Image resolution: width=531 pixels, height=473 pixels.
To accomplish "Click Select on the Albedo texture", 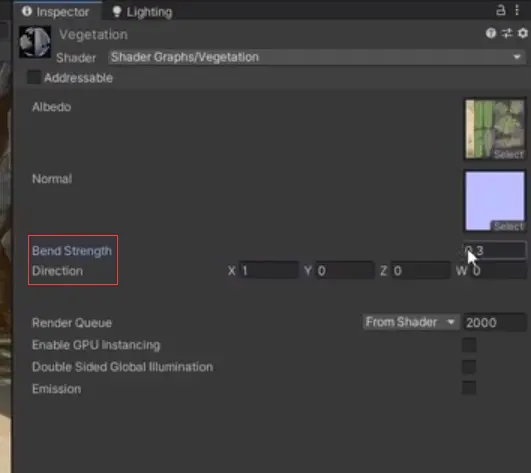I will tap(508, 154).
